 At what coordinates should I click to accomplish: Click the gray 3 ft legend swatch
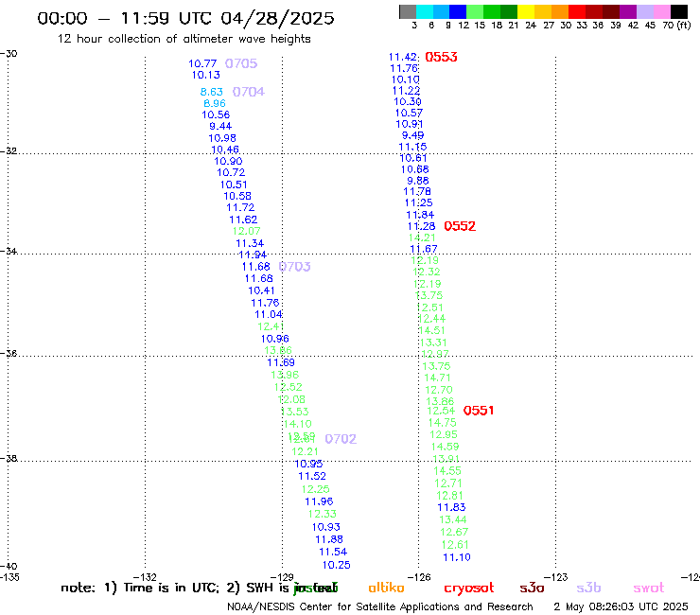[408, 11]
